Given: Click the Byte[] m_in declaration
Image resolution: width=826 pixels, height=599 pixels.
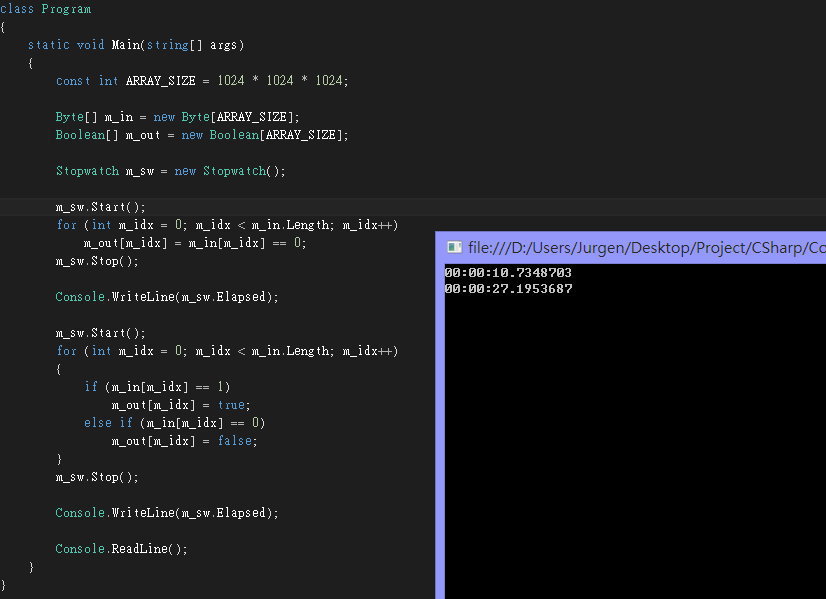Looking at the screenshot, I should [x=178, y=116].
